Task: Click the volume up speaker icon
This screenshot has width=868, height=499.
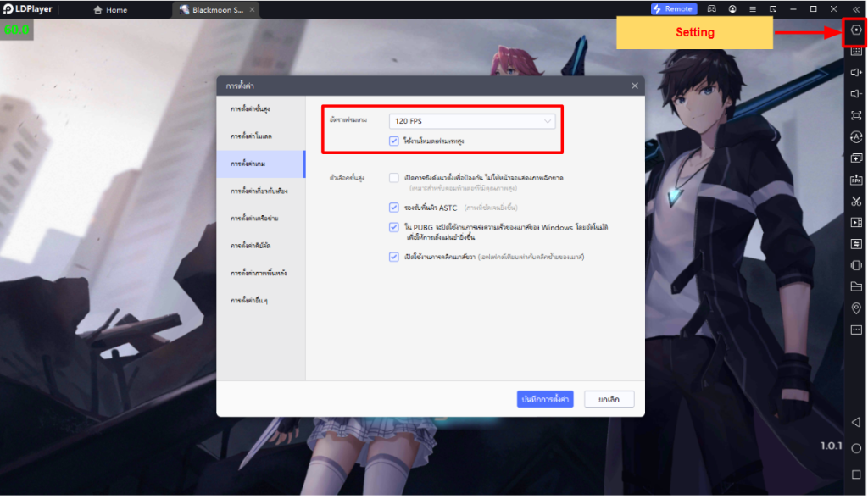Action: pos(856,73)
